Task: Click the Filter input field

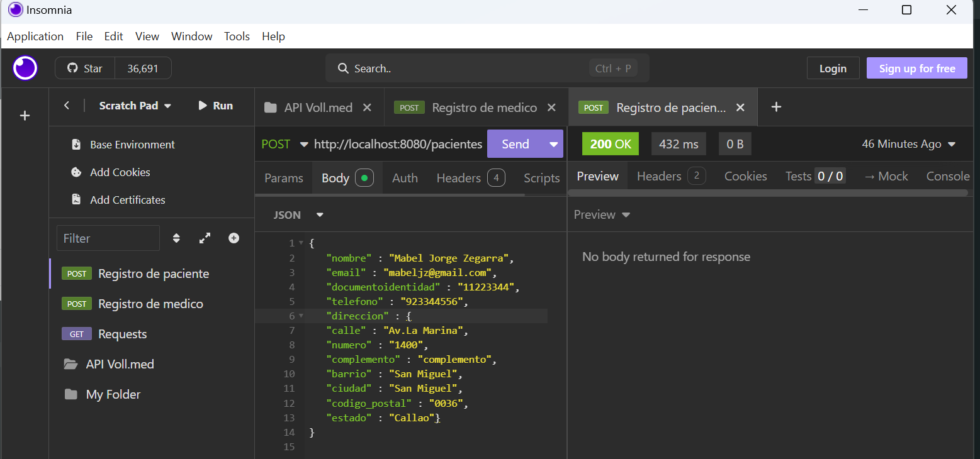Action: (x=108, y=238)
